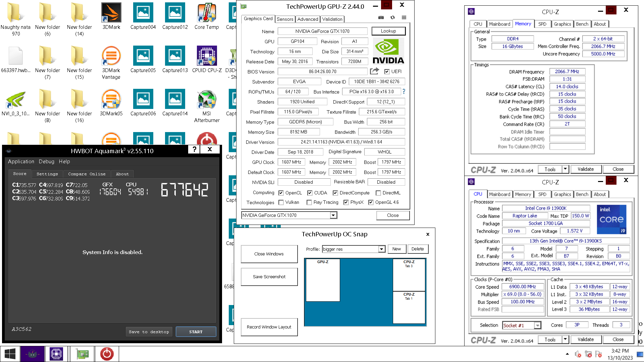Toggle the Ray Tracing checkbox

pyautogui.click(x=309, y=202)
